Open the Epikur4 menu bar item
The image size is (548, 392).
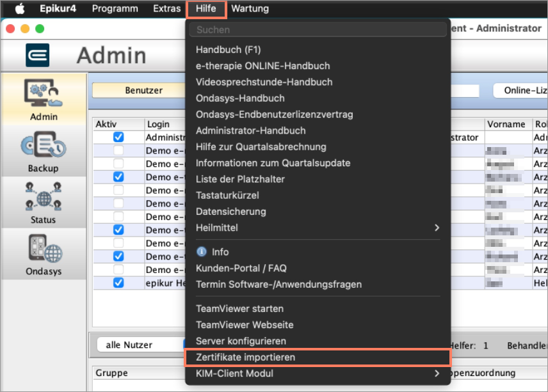(x=58, y=8)
